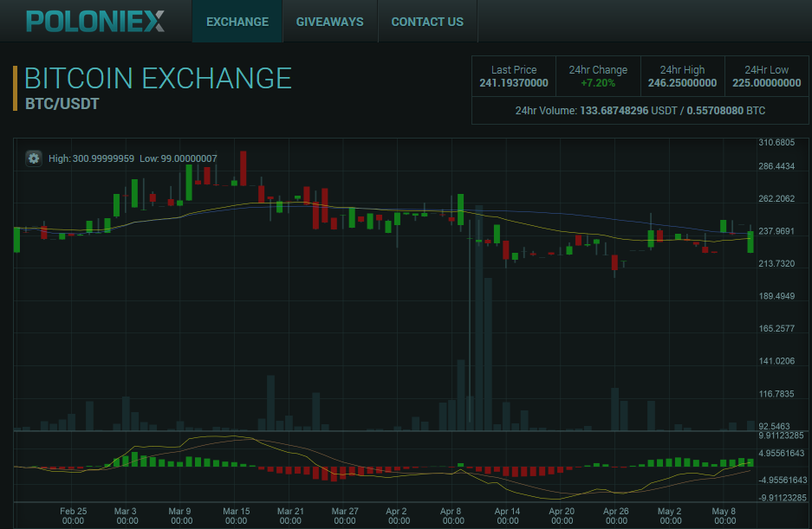Click the Mar 3 date marker
This screenshot has width=812, height=529.
(127, 515)
